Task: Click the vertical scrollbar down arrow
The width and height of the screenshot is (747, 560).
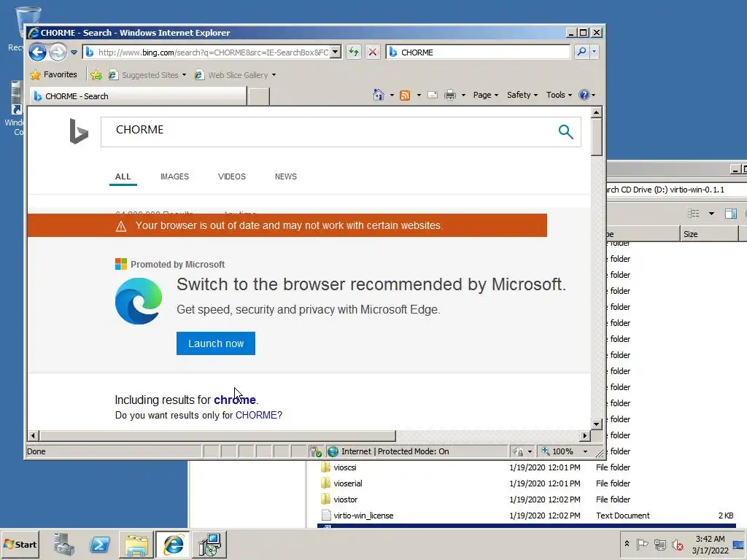Action: (x=597, y=424)
